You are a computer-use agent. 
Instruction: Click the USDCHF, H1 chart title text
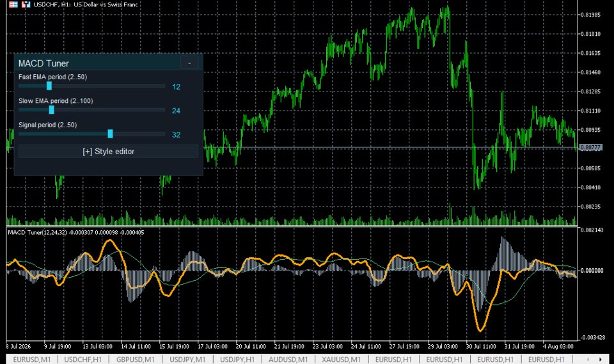click(x=85, y=4)
